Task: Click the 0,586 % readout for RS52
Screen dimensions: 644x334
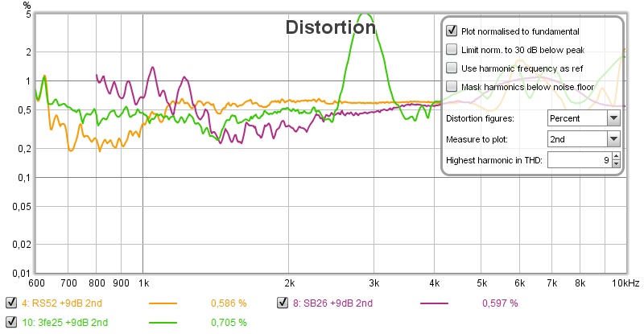Action: 228,303
